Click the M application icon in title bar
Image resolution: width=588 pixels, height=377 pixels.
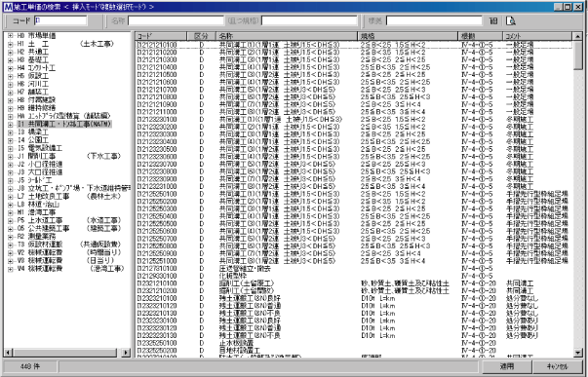pyautogui.click(x=8, y=7)
